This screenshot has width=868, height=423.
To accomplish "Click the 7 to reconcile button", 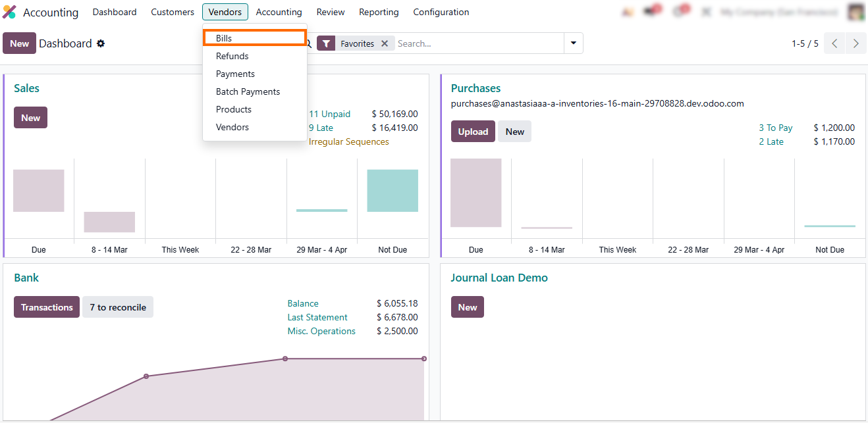I will [118, 307].
